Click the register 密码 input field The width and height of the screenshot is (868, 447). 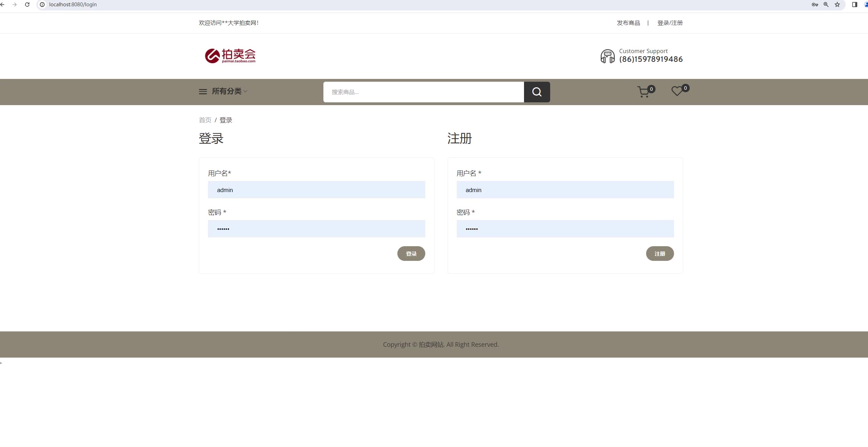565,229
